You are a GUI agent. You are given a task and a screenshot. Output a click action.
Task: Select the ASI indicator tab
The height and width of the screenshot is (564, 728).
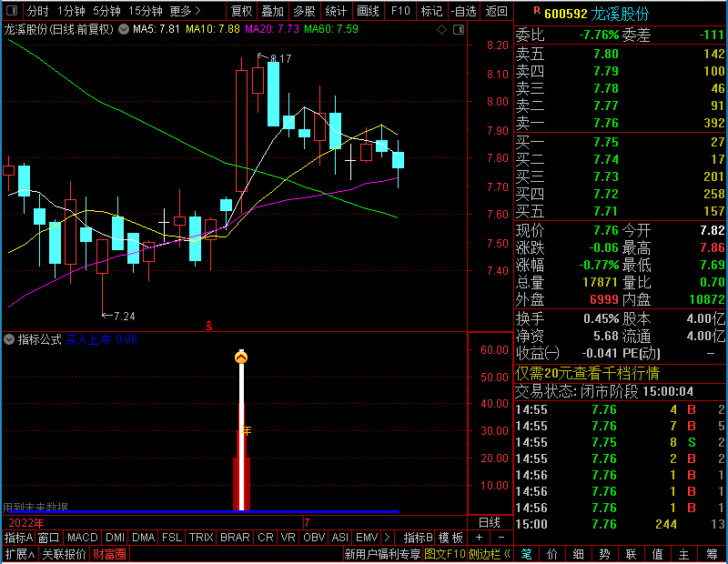tap(339, 538)
